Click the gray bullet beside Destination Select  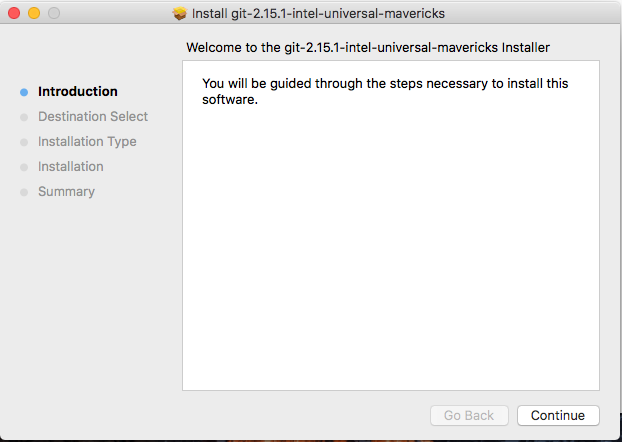(x=24, y=117)
